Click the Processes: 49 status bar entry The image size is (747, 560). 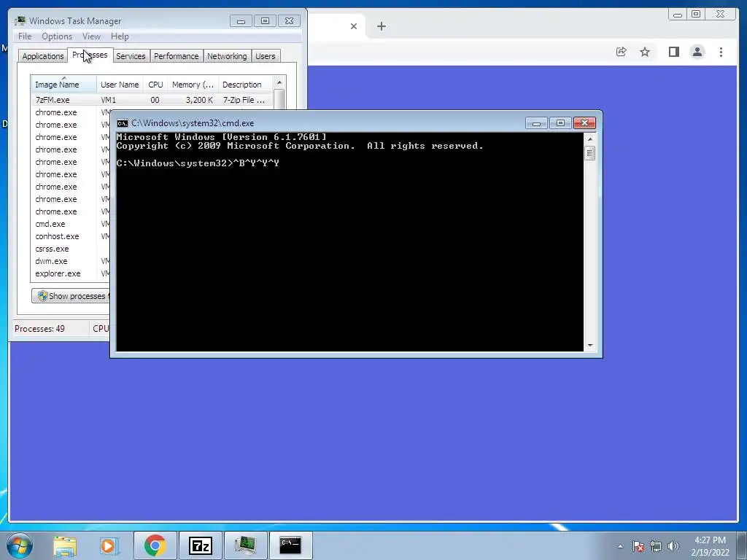click(39, 329)
